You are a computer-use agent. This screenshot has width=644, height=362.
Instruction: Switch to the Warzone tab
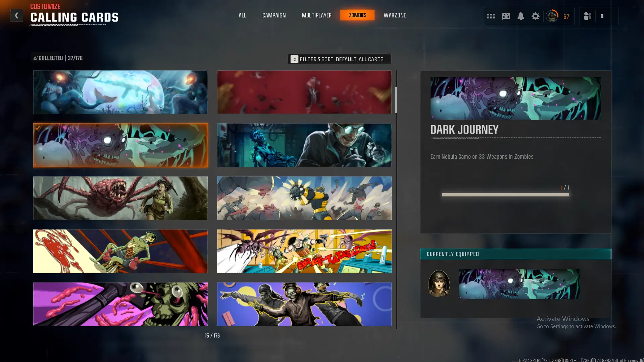click(x=395, y=15)
